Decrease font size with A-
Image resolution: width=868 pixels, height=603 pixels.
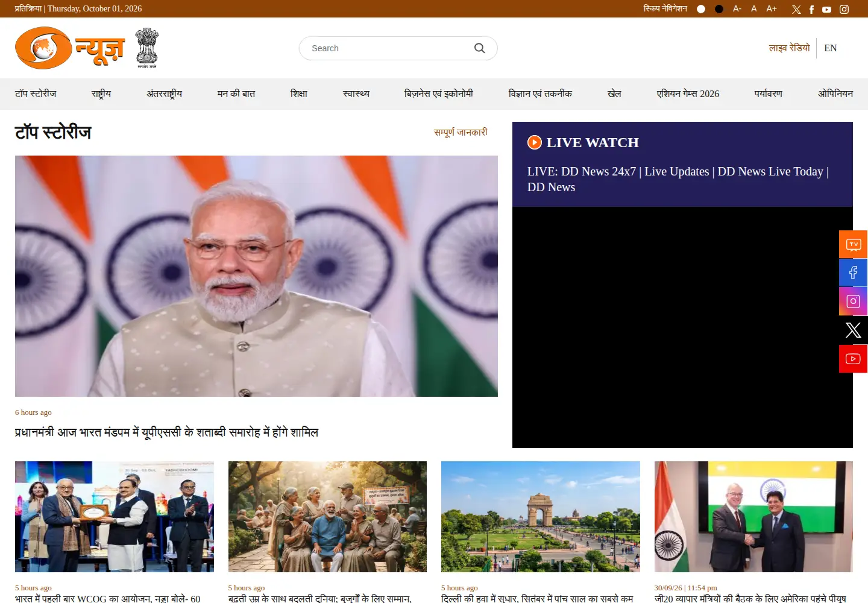tap(737, 9)
